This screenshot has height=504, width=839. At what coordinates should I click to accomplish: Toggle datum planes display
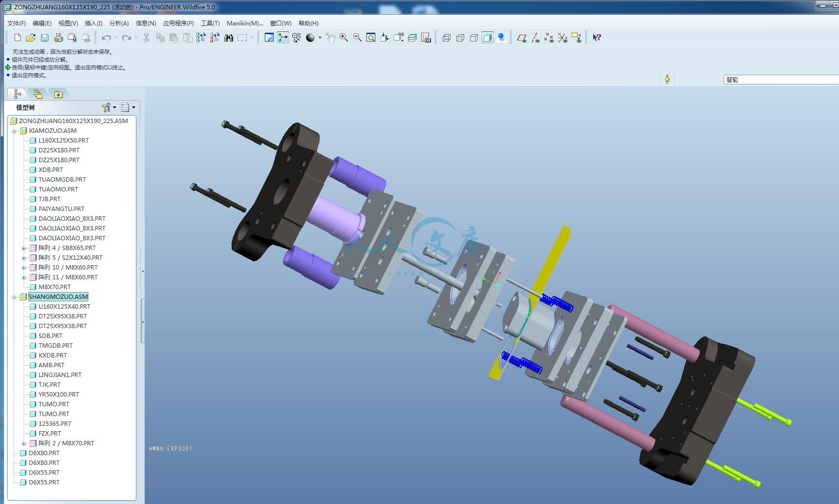(522, 38)
